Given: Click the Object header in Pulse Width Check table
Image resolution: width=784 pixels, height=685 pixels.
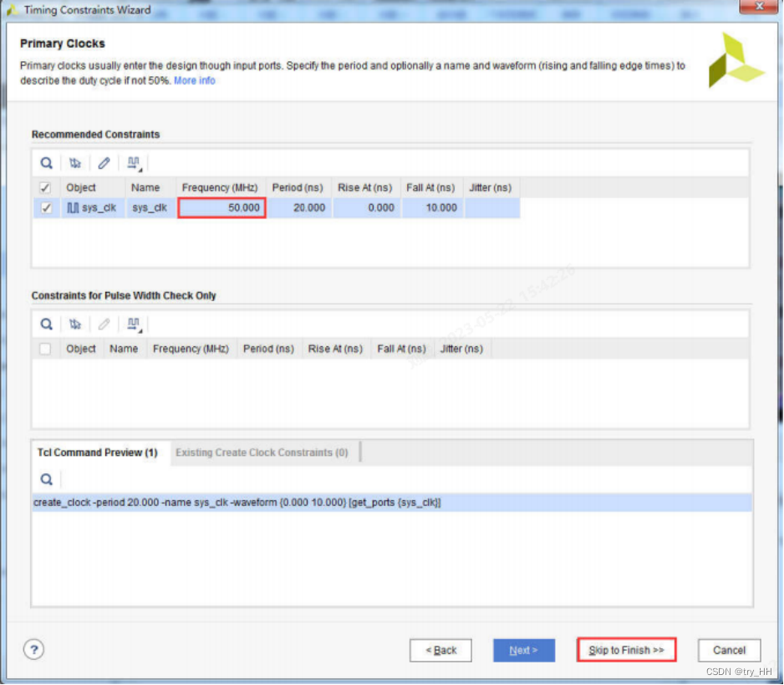Looking at the screenshot, I should [81, 349].
